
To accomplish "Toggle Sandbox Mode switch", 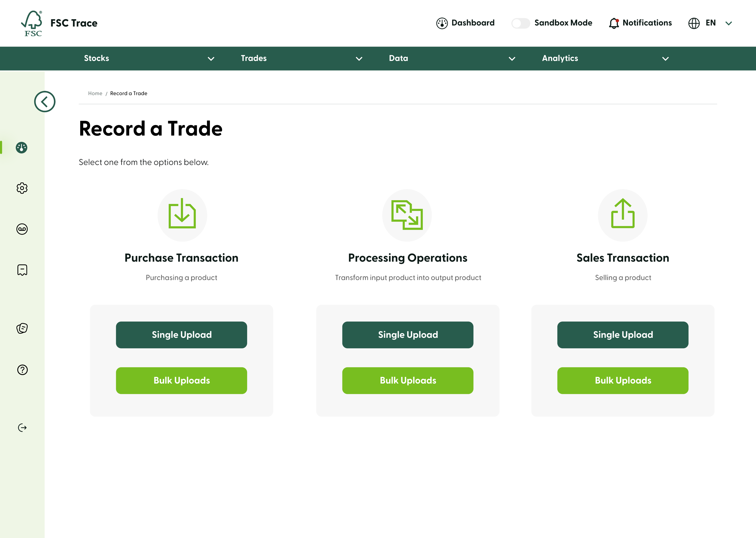I will [520, 23].
